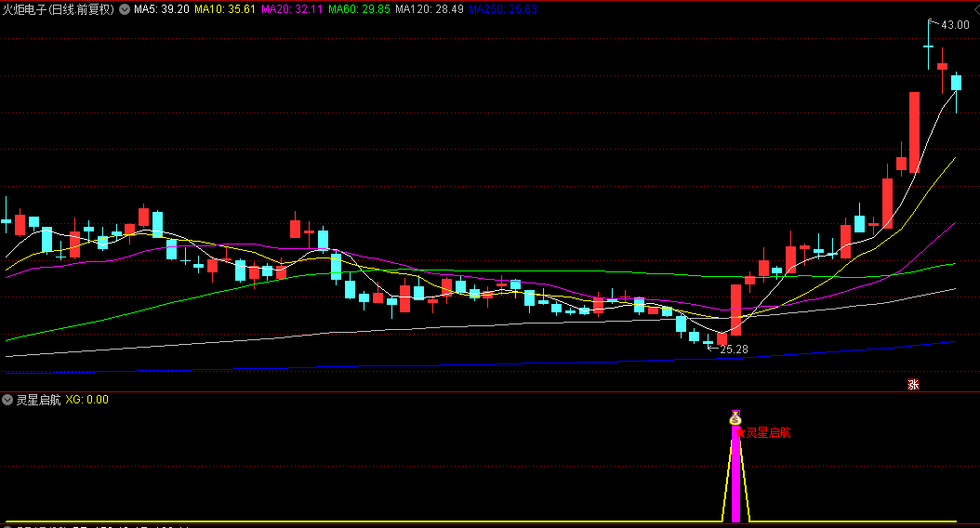Click the 灵星启航 indicator panel name

[38, 400]
